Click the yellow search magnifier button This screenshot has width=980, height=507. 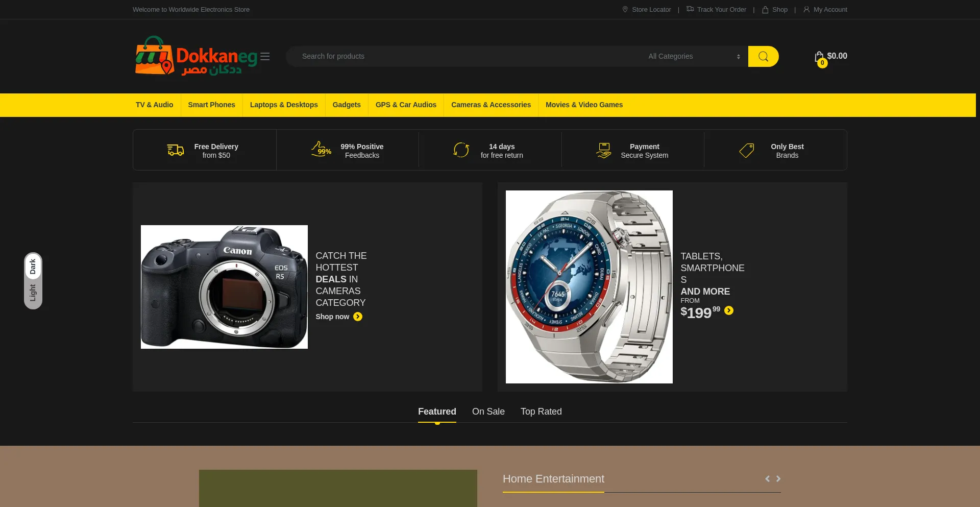pyautogui.click(x=763, y=57)
